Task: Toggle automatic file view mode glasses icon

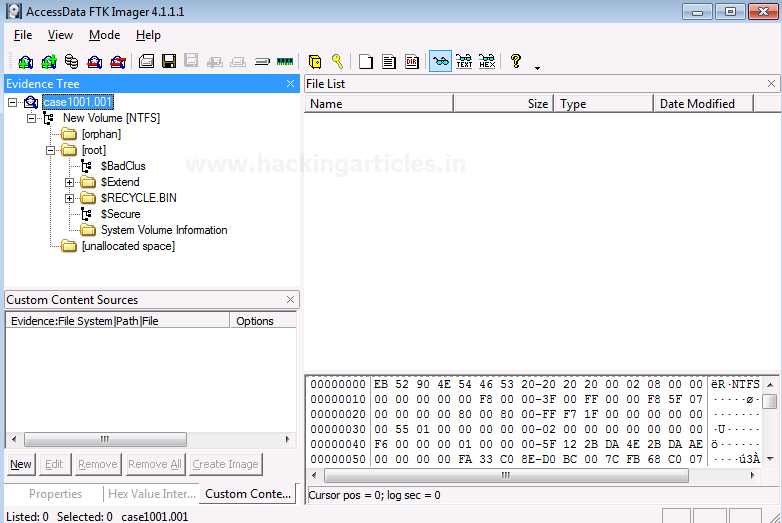Action: 440,61
